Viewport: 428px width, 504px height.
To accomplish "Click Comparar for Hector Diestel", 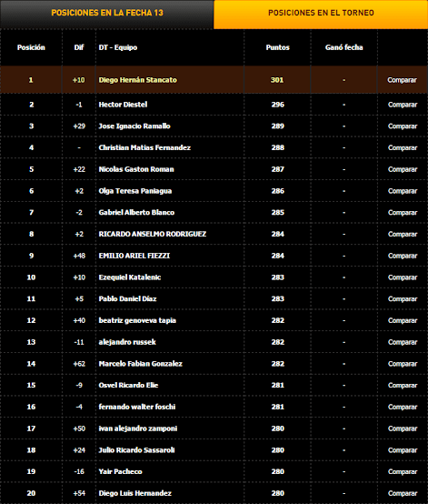I will [403, 105].
